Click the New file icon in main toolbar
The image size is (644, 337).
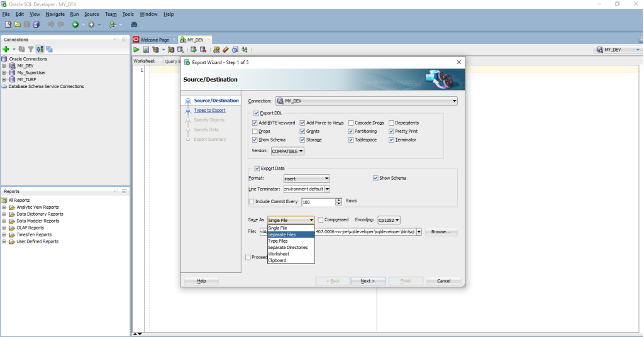point(8,25)
